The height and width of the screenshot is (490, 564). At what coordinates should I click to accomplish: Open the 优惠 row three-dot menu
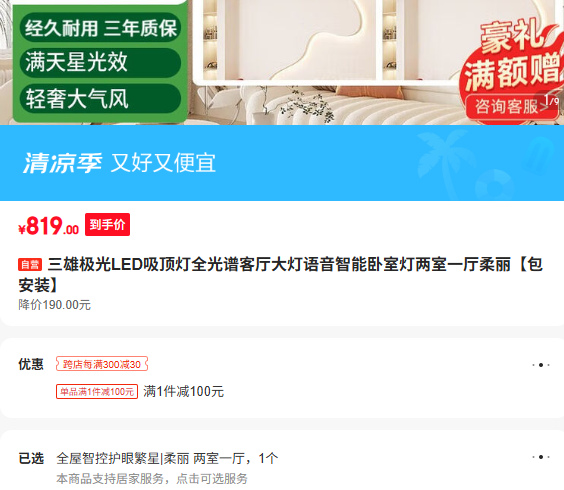(x=541, y=365)
